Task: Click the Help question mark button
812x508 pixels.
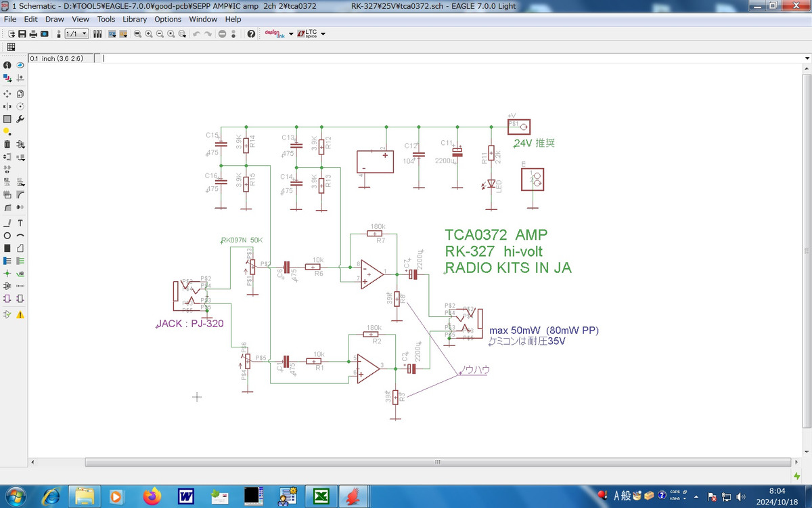Action: tap(251, 34)
